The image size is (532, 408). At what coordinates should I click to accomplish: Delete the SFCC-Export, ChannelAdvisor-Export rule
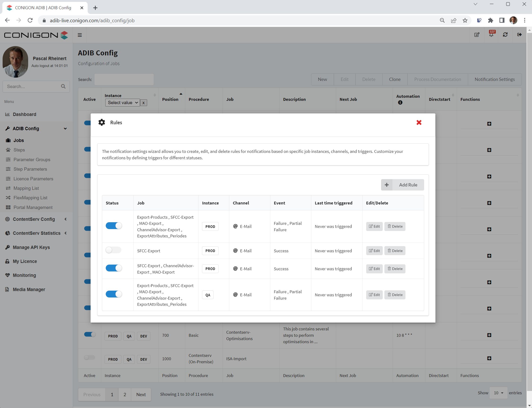point(395,269)
